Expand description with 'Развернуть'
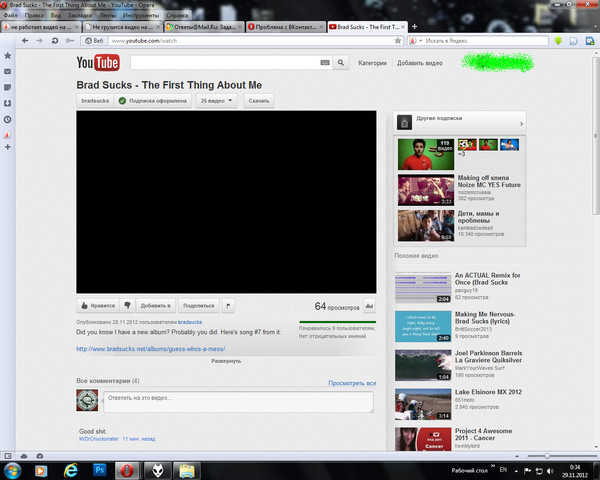Viewport: 600px width, 480px height. (226, 361)
